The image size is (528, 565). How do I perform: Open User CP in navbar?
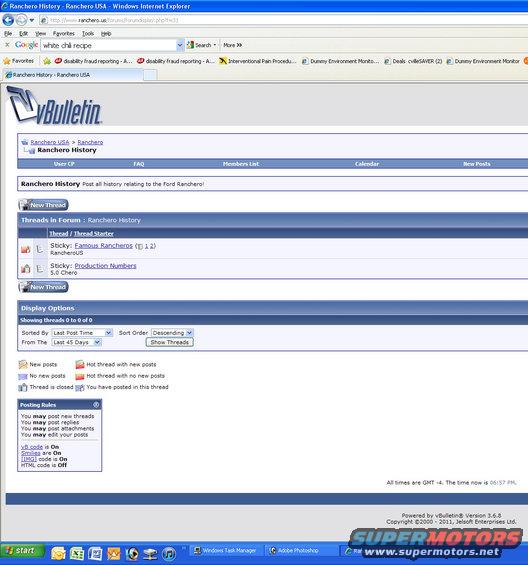pos(64,164)
